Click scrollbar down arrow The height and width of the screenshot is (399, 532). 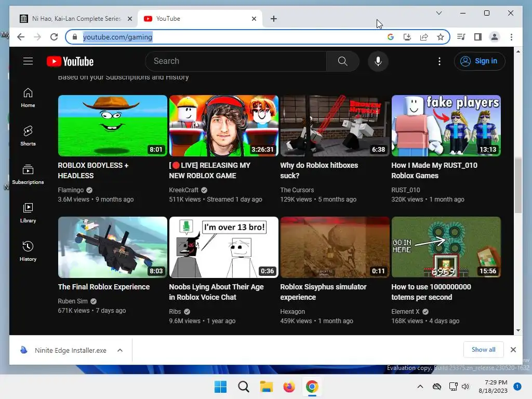click(518, 330)
